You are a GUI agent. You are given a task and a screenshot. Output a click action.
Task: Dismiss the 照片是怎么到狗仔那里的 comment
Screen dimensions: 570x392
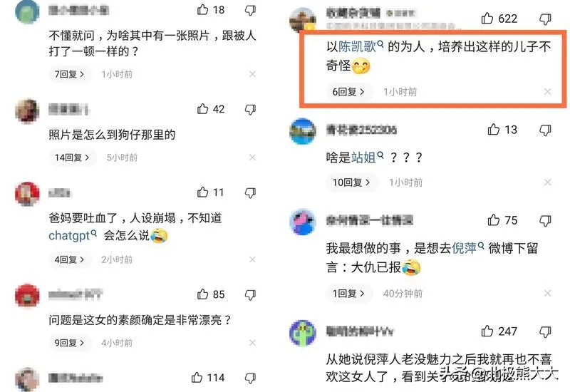[252, 158]
